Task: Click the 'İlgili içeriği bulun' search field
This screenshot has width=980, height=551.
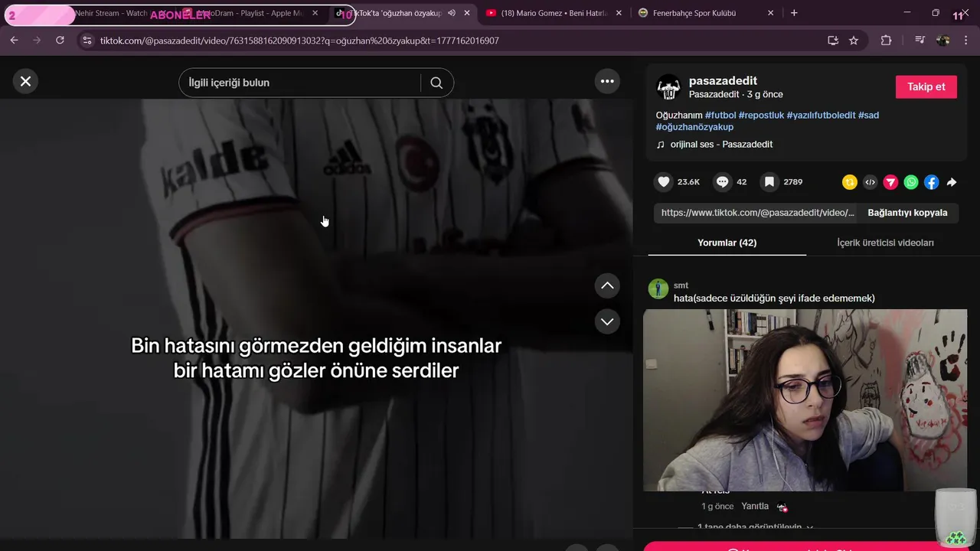Action: click(300, 83)
